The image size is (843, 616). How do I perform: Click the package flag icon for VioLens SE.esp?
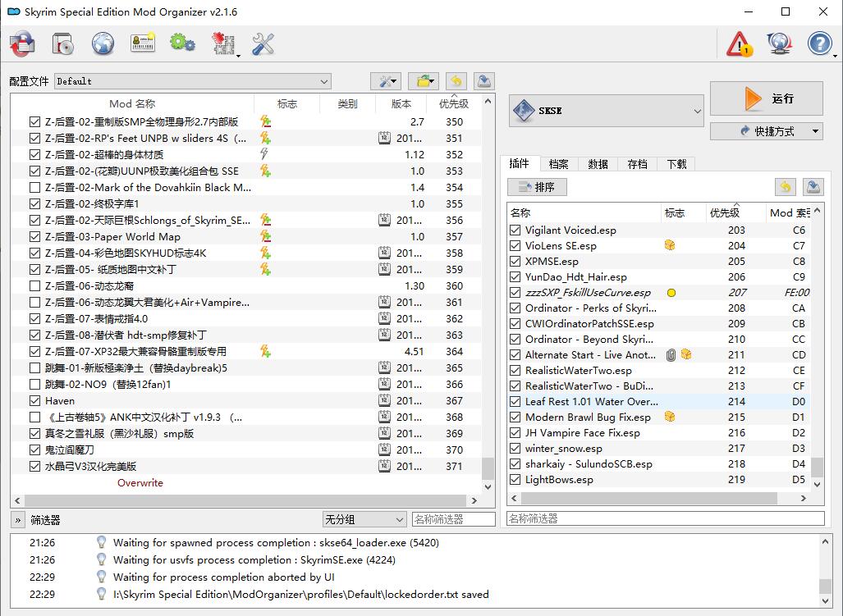(670, 245)
